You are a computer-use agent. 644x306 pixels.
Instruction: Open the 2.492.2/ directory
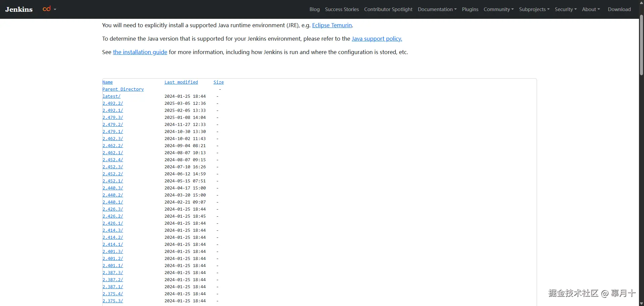(x=113, y=103)
